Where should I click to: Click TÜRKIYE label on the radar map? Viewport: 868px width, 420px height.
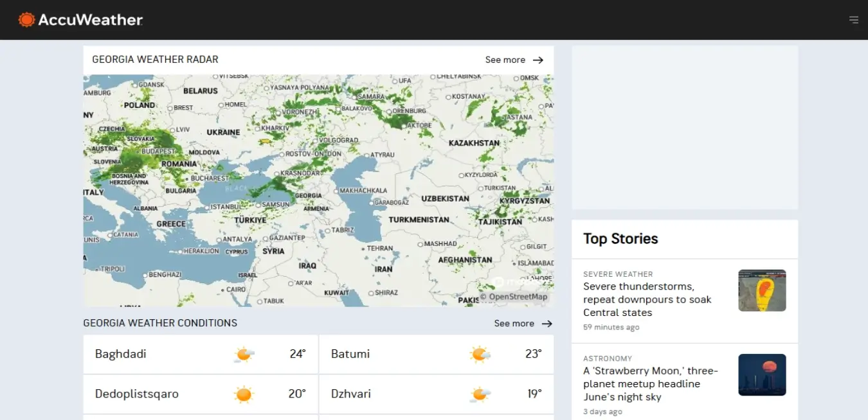click(x=250, y=220)
